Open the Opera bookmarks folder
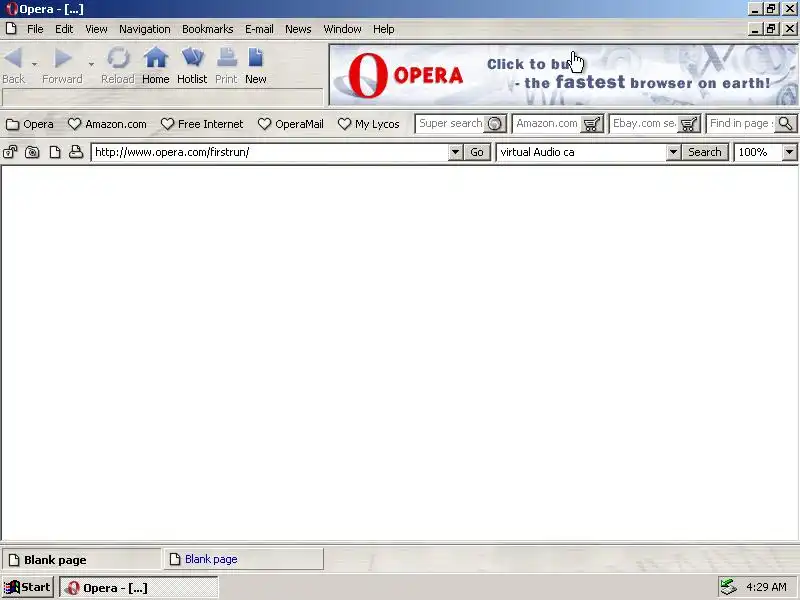This screenshot has height=600, width=800. [x=30, y=124]
